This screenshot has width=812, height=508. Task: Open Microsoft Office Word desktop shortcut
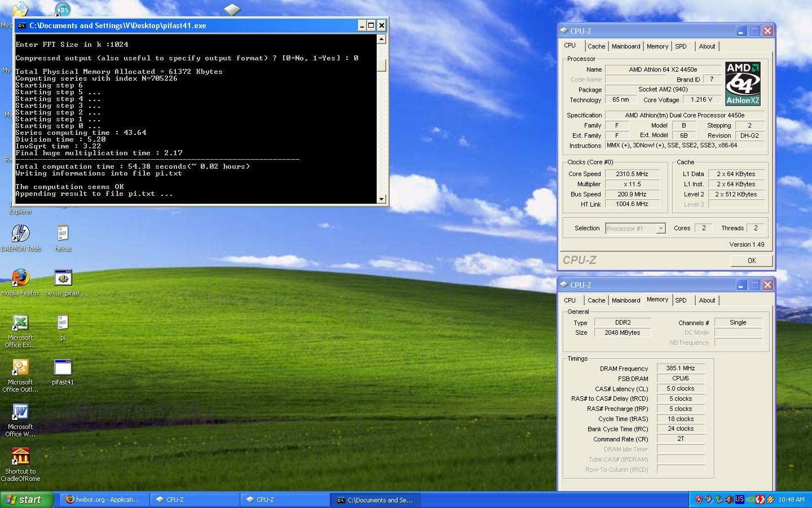[x=20, y=411]
